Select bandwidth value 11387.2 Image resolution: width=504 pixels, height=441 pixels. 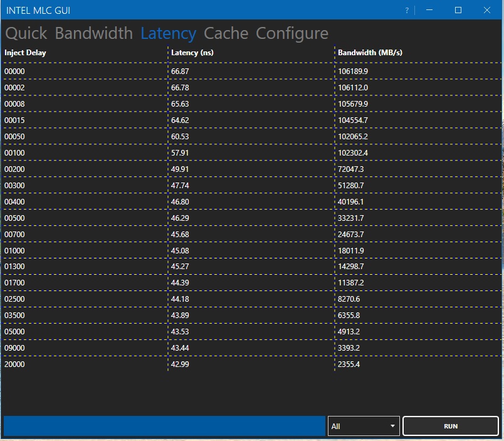[350, 283]
